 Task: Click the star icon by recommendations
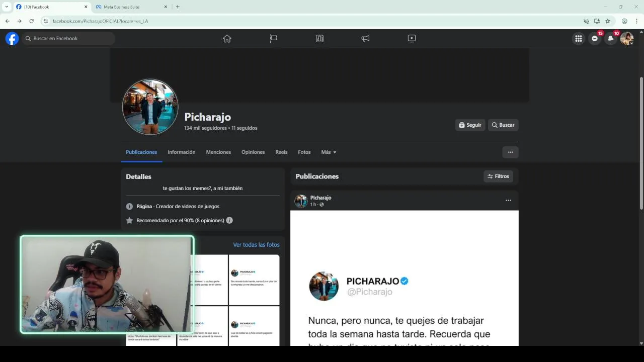[129, 220]
